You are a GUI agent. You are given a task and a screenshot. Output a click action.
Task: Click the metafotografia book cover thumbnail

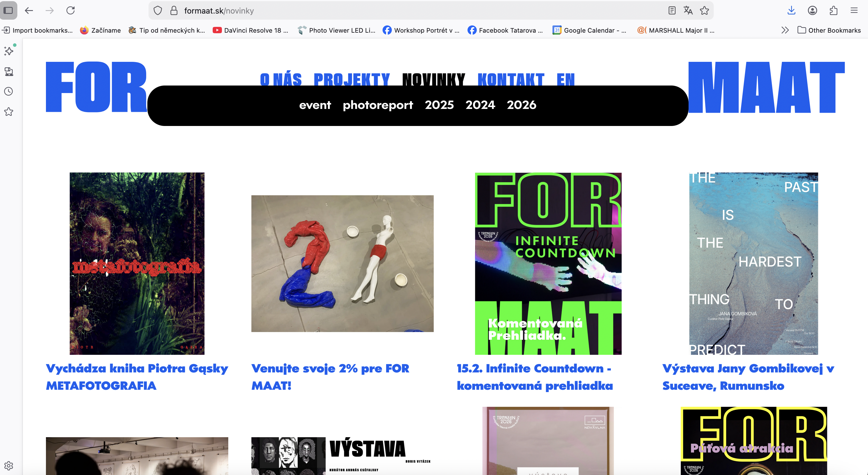click(137, 264)
